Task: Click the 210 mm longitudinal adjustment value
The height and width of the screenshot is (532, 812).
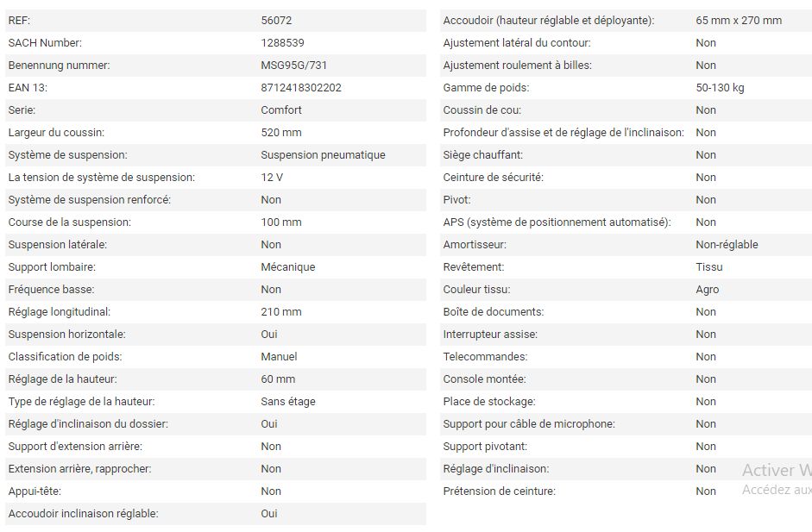Action: 281,311
